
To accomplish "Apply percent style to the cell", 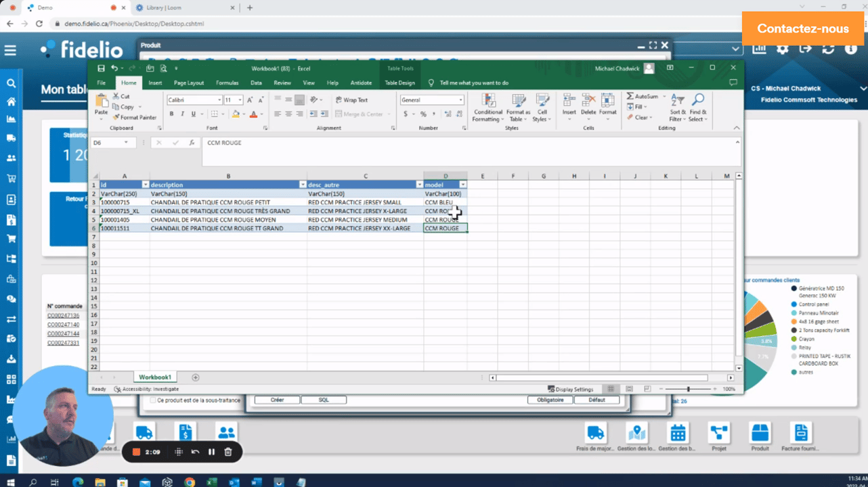I will (x=423, y=114).
